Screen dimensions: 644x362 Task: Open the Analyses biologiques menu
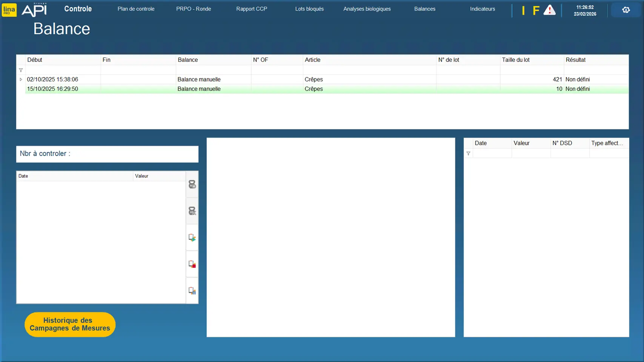tap(367, 9)
